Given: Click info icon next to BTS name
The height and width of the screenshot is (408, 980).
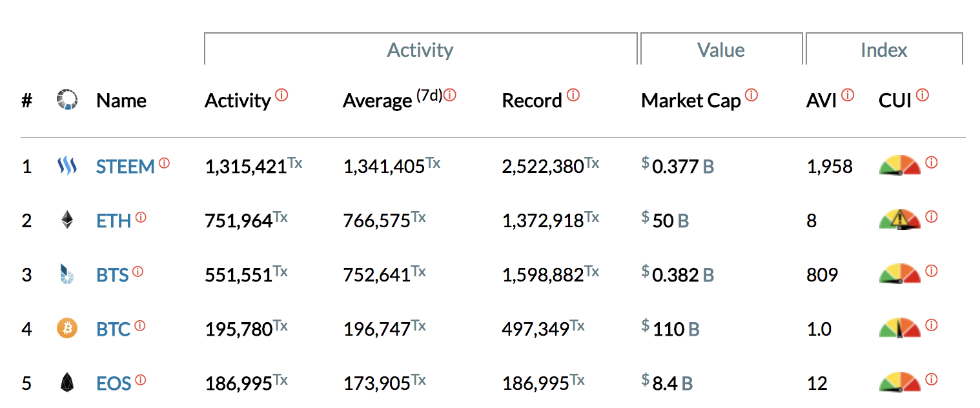Looking at the screenshot, I should pos(138,271).
